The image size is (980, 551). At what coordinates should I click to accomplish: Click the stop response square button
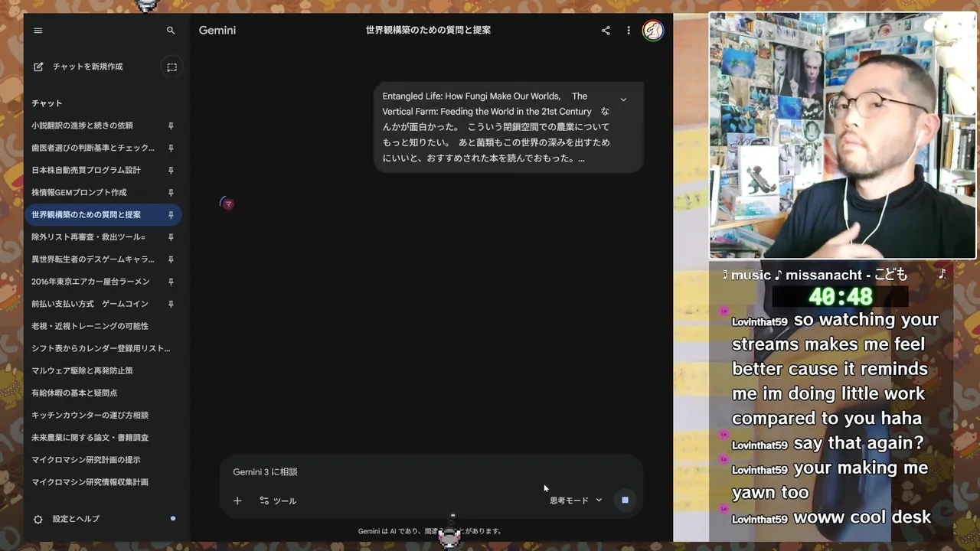click(625, 500)
